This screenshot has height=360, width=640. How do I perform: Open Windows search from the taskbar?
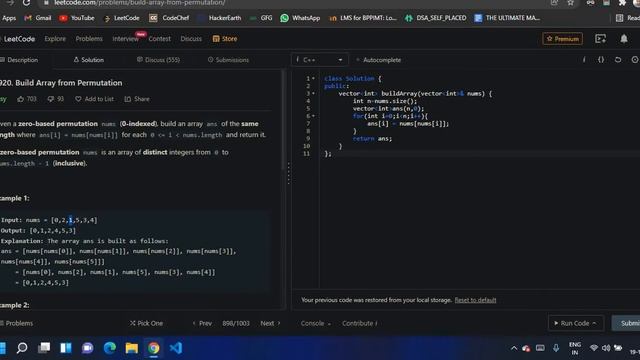pyautogui.click(x=22, y=348)
